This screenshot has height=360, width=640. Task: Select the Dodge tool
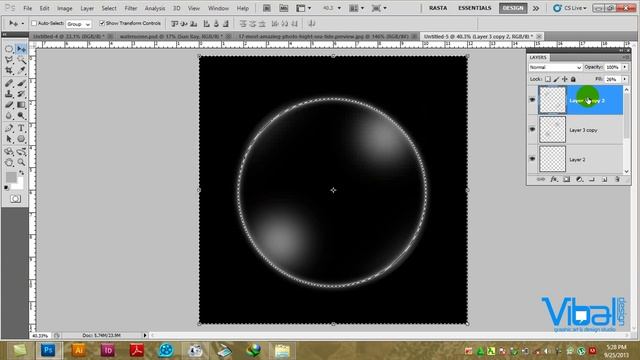coord(21,116)
